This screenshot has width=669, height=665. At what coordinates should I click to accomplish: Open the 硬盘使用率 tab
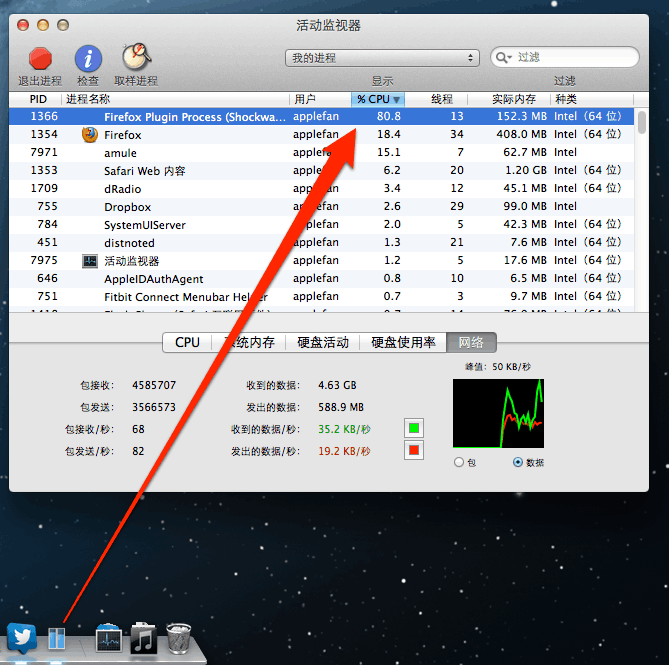(403, 342)
